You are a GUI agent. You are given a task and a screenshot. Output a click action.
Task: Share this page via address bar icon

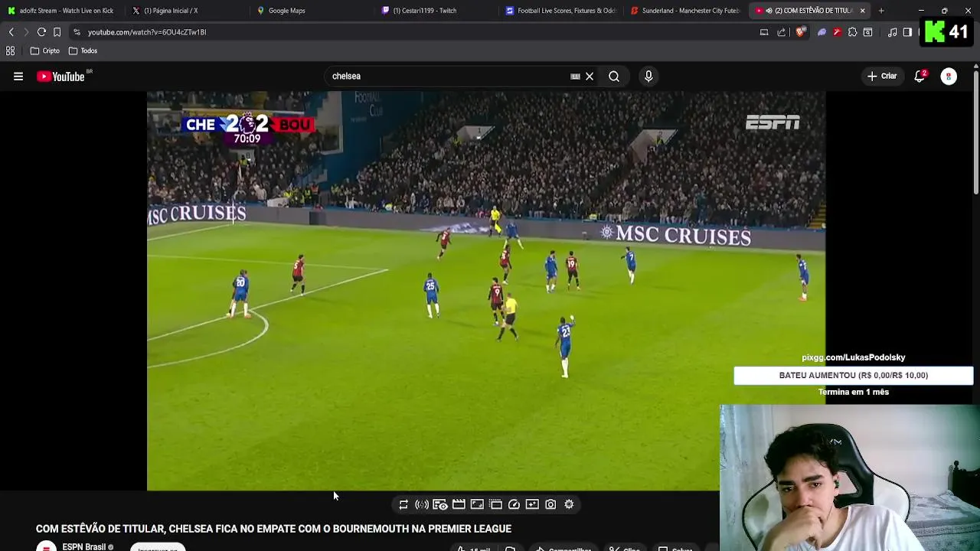781,32
